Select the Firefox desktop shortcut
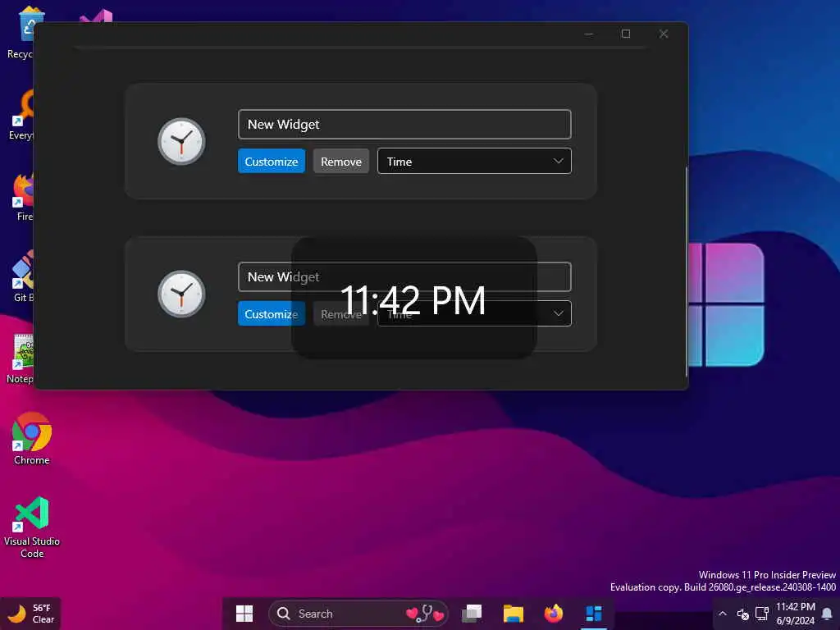Image resolution: width=840 pixels, height=630 pixels. 22,197
